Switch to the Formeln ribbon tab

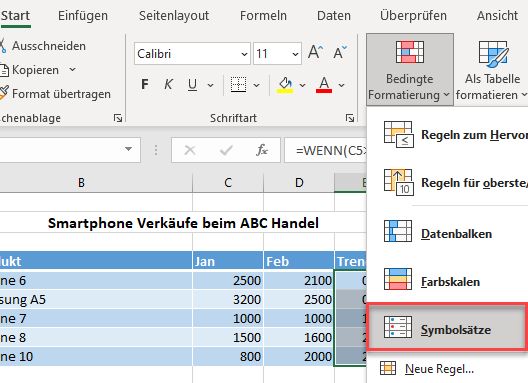(263, 15)
